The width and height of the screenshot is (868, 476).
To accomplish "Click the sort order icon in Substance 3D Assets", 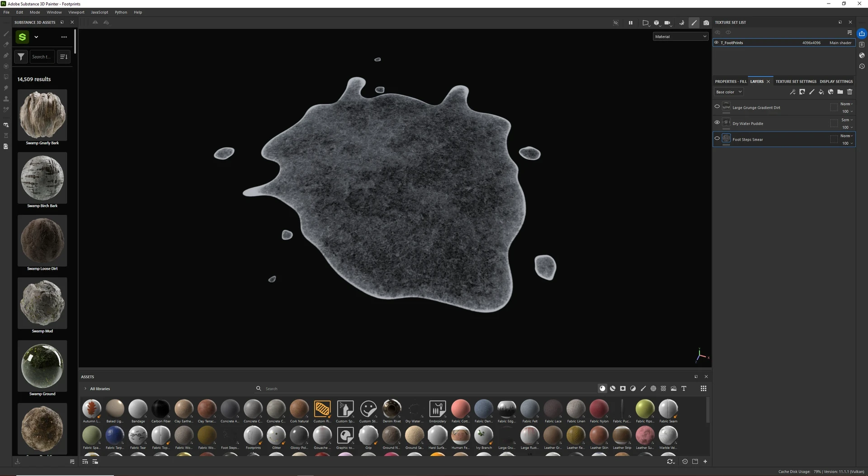I will (64, 57).
